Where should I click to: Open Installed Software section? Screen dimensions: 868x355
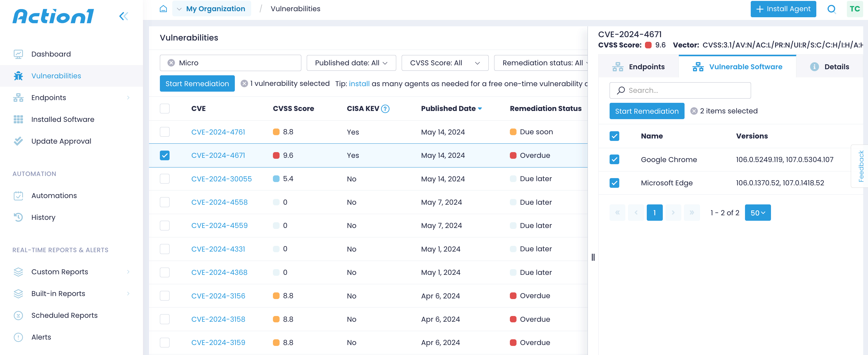point(63,119)
